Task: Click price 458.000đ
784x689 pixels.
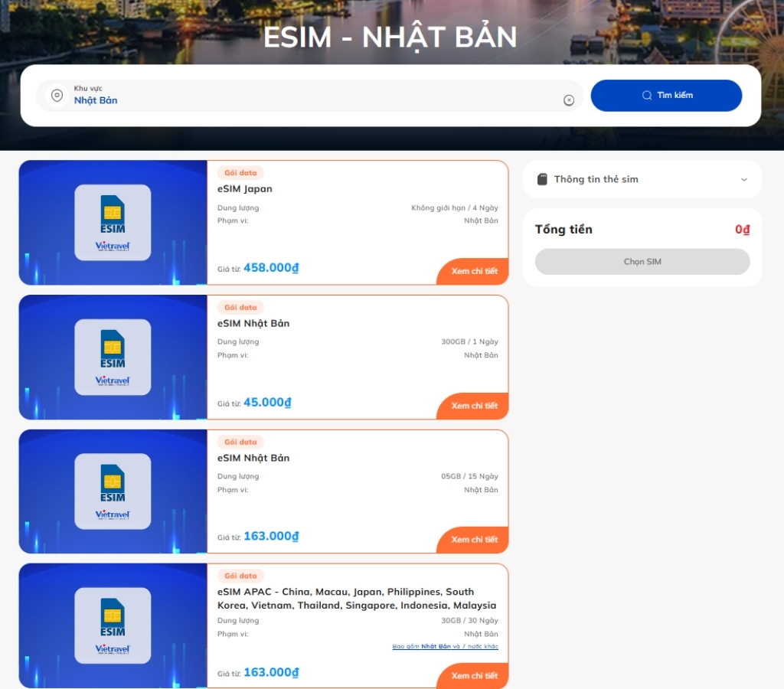Action: (x=271, y=267)
